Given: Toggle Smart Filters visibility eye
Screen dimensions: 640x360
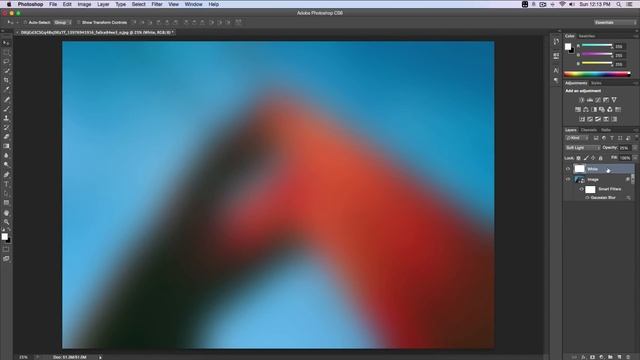Looking at the screenshot, I should point(581,189).
